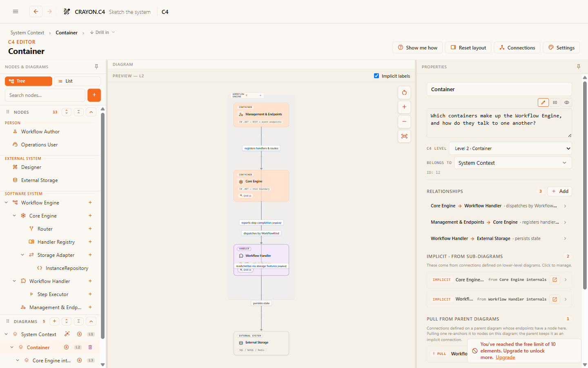Add a new node with orange plus button
The width and height of the screenshot is (588, 368).
point(94,95)
